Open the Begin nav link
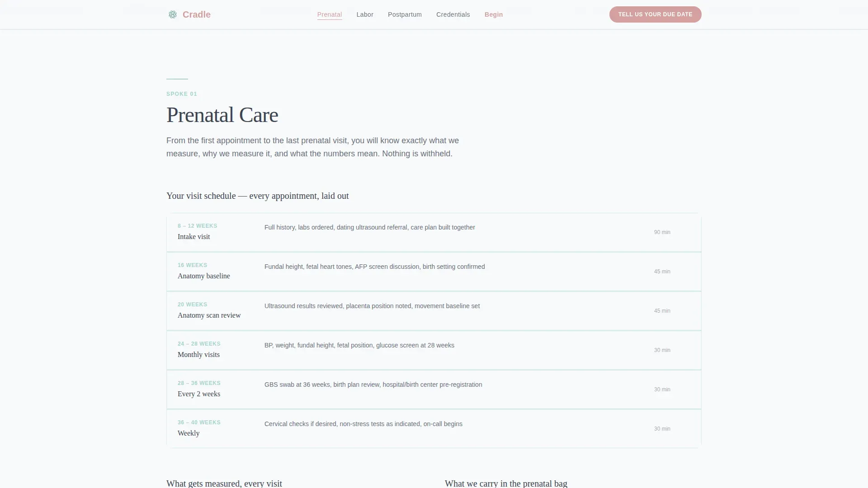The image size is (868, 488). coord(494,14)
